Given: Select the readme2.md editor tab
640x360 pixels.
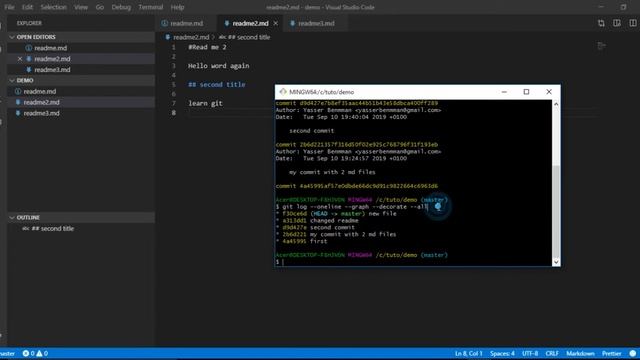Looking at the screenshot, I should coord(250,23).
